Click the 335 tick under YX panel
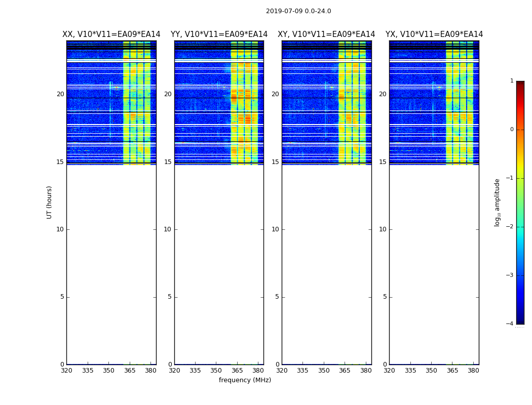 [x=410, y=371]
